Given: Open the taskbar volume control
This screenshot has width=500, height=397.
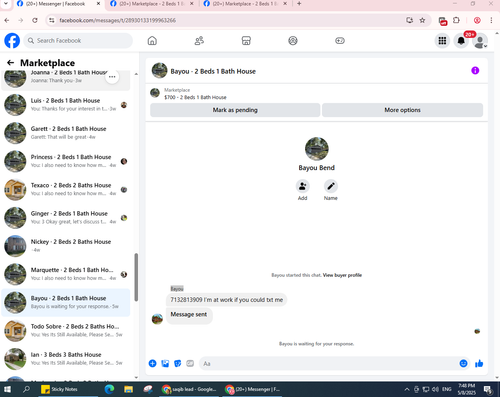Looking at the screenshot, I should [435, 389].
